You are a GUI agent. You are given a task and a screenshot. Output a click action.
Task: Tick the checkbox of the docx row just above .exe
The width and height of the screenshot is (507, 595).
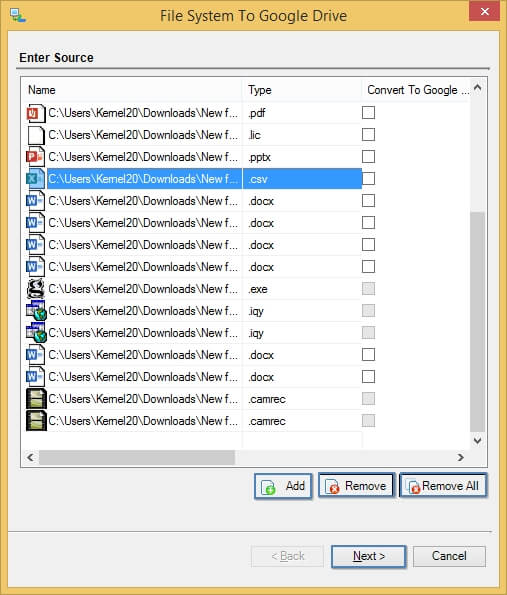point(368,267)
